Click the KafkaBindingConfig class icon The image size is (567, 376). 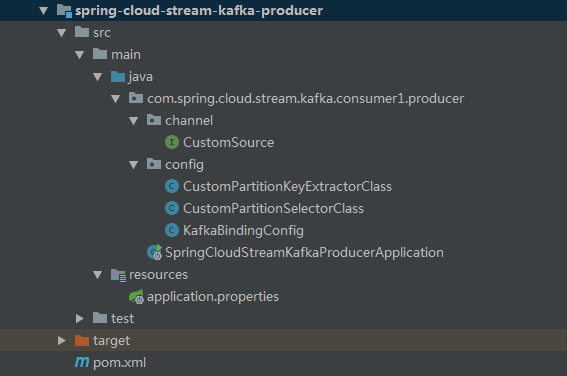tap(172, 230)
